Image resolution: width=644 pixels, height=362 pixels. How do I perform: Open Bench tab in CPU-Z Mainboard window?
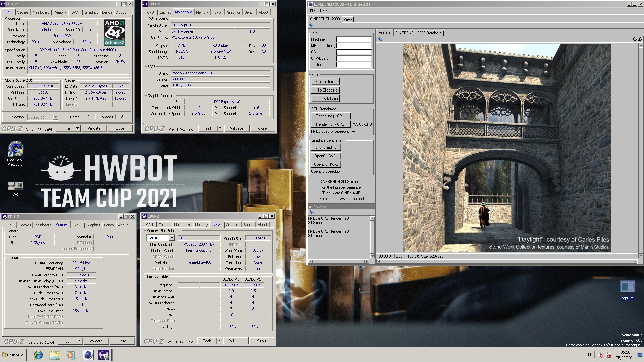coord(249,12)
